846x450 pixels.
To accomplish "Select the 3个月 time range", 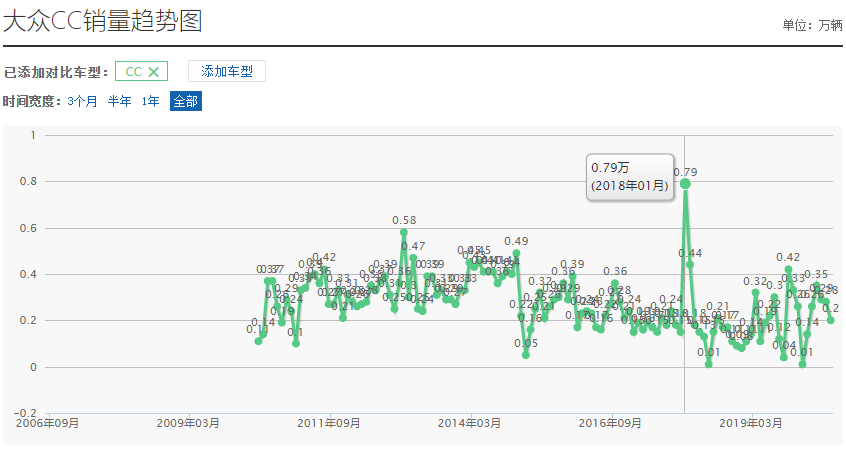I will (82, 102).
